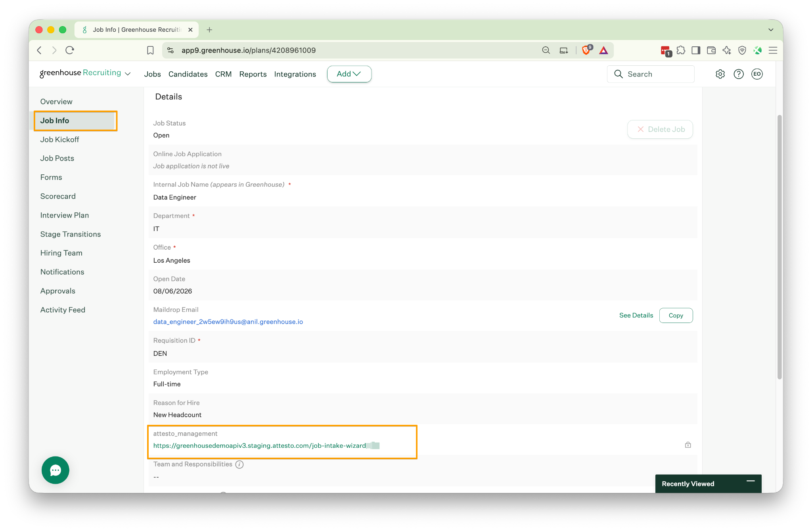Open the Interview Plan section
This screenshot has height=531, width=812.
point(65,215)
